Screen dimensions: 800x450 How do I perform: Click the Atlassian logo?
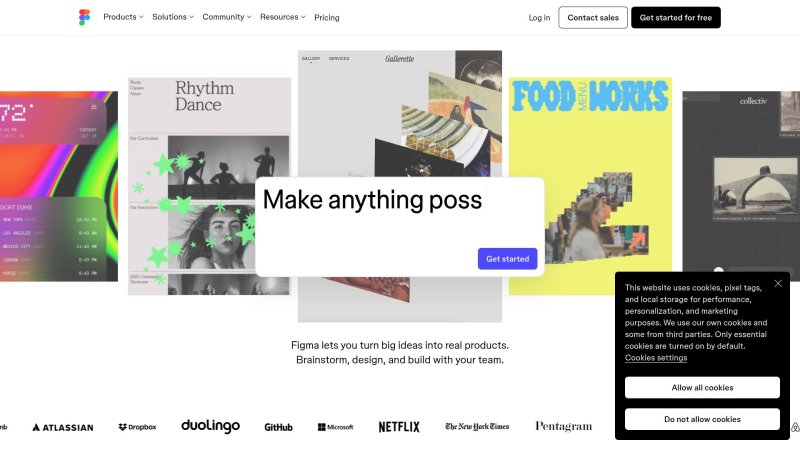coord(62,427)
